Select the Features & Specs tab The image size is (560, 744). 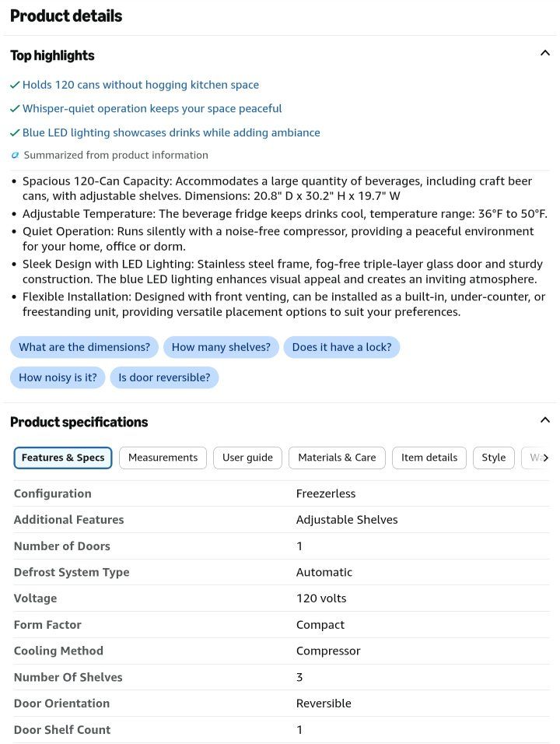tap(62, 458)
